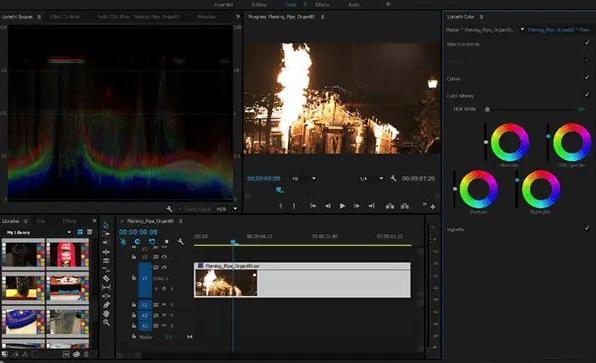The width and height of the screenshot is (596, 363).
Task: Select the Track Select Forward tool
Action: 106,234
